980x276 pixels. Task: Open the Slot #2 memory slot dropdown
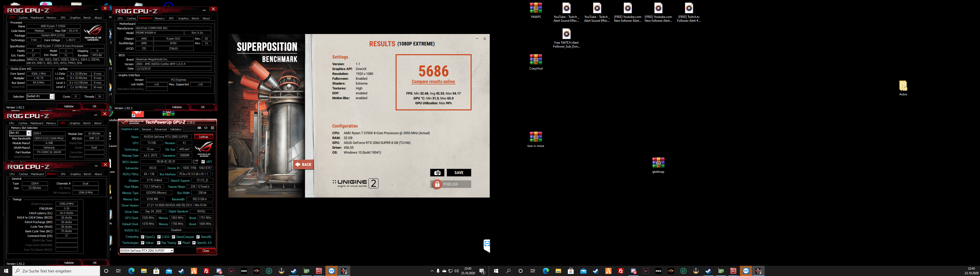tap(20, 133)
